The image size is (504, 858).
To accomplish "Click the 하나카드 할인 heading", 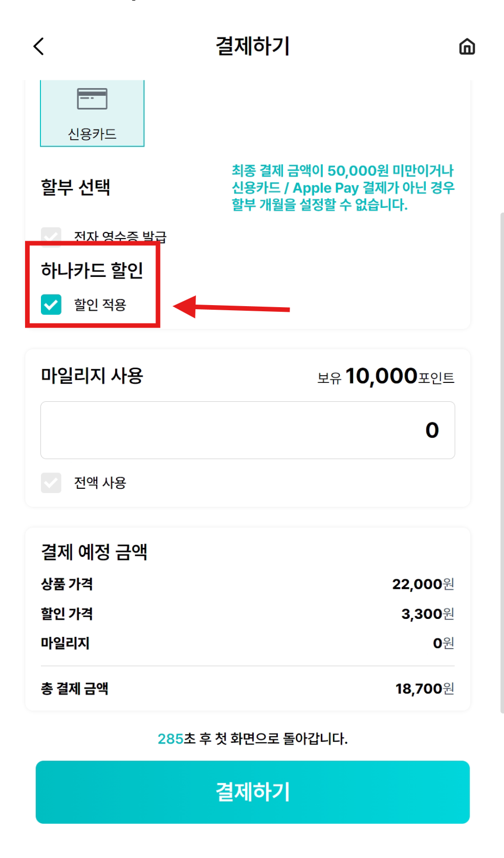I will (92, 270).
